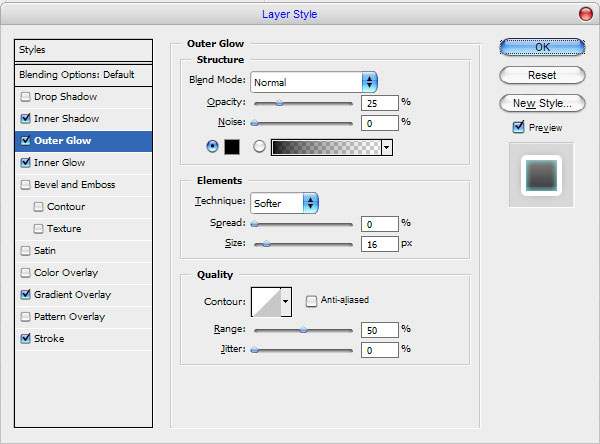Expand the Contour picker arrow

286,302
